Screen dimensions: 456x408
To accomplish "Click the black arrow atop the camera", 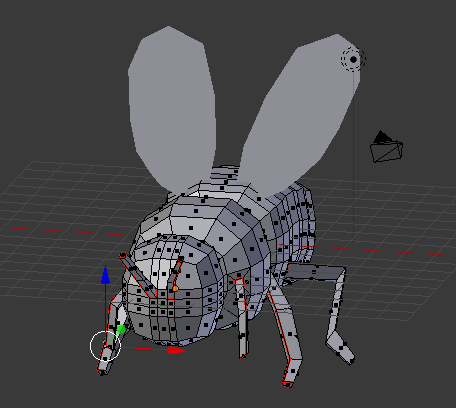I will [x=382, y=137].
